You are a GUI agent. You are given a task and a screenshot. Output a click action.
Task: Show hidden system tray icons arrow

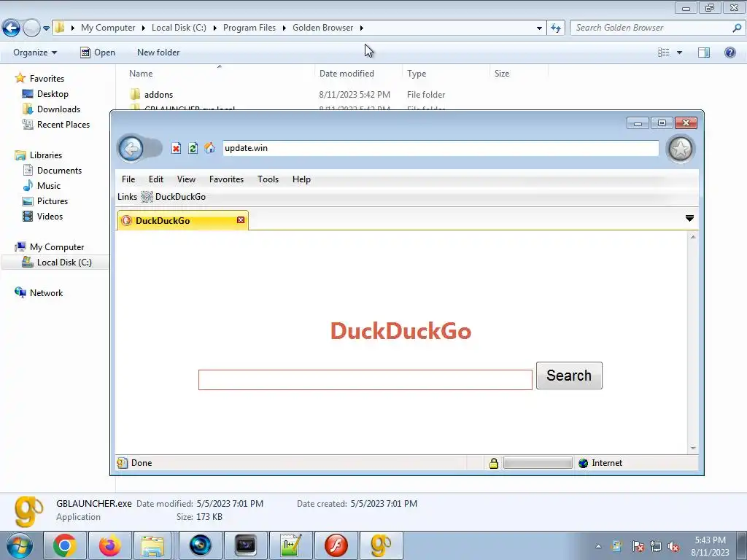point(598,546)
